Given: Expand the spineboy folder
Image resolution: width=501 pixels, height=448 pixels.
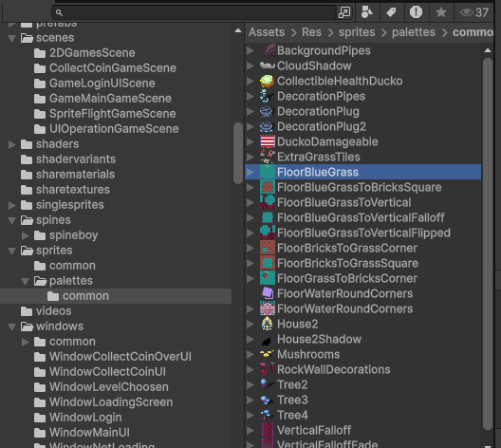Looking at the screenshot, I should [x=26, y=235].
